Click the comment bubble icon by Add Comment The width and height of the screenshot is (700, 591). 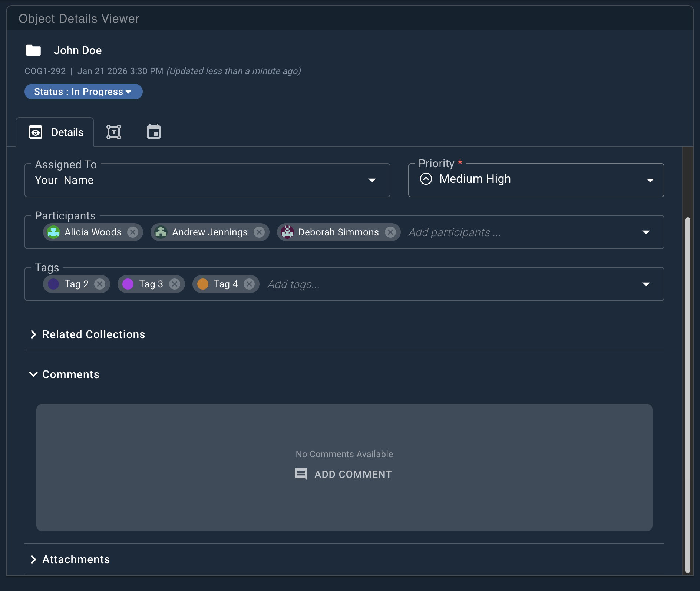pyautogui.click(x=301, y=474)
